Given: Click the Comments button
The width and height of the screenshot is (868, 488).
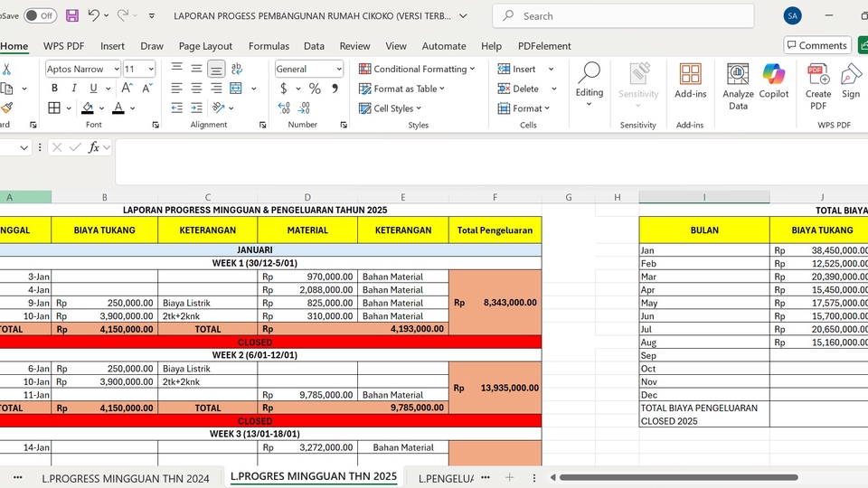Looking at the screenshot, I should (816, 45).
